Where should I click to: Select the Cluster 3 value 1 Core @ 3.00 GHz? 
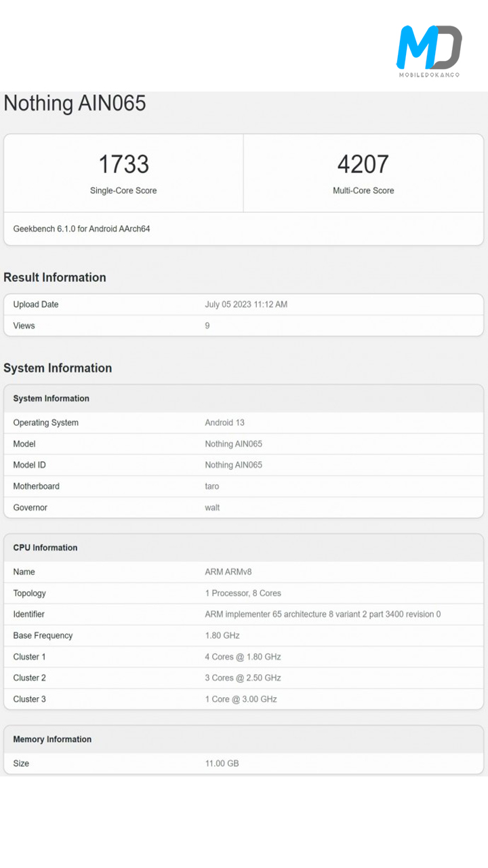241,699
